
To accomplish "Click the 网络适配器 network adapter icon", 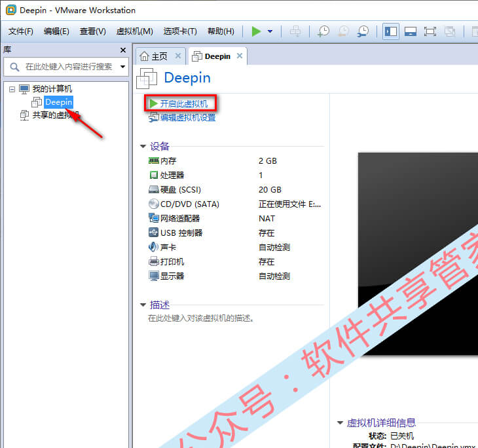I will click(154, 218).
